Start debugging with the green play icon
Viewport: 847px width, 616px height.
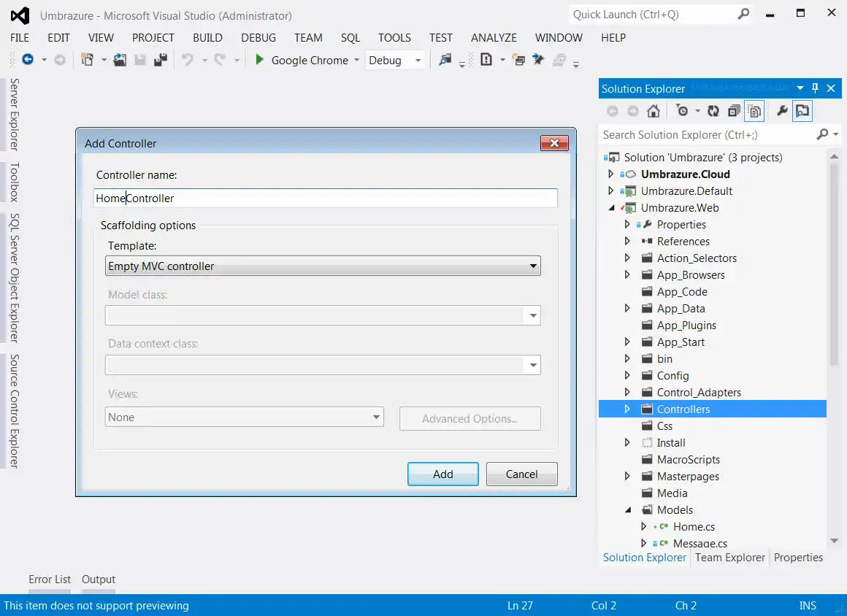click(259, 59)
